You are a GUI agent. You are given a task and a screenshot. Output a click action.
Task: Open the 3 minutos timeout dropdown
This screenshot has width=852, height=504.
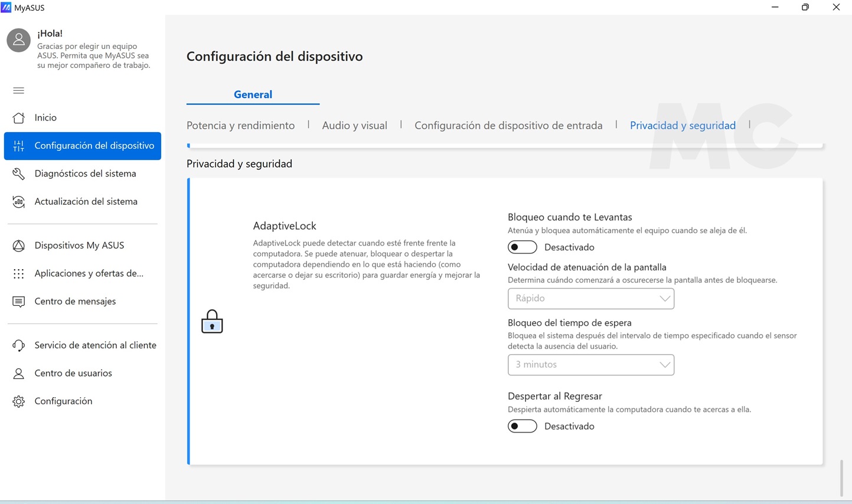[x=590, y=365]
